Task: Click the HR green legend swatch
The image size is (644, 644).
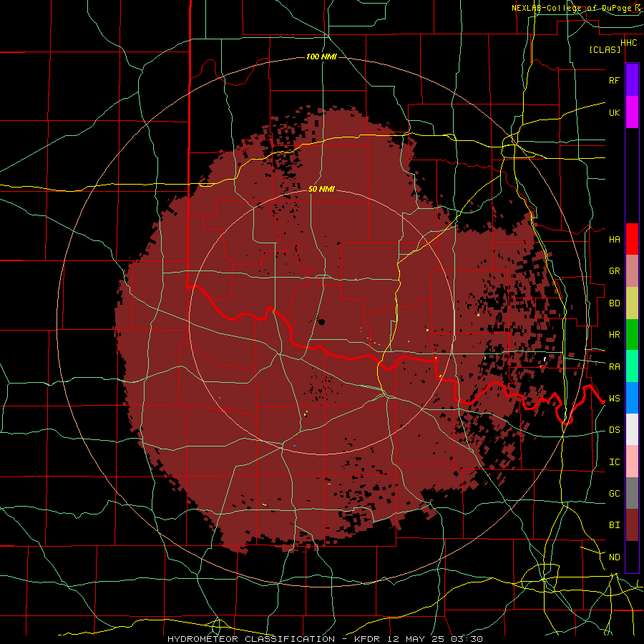Action: tap(632, 335)
